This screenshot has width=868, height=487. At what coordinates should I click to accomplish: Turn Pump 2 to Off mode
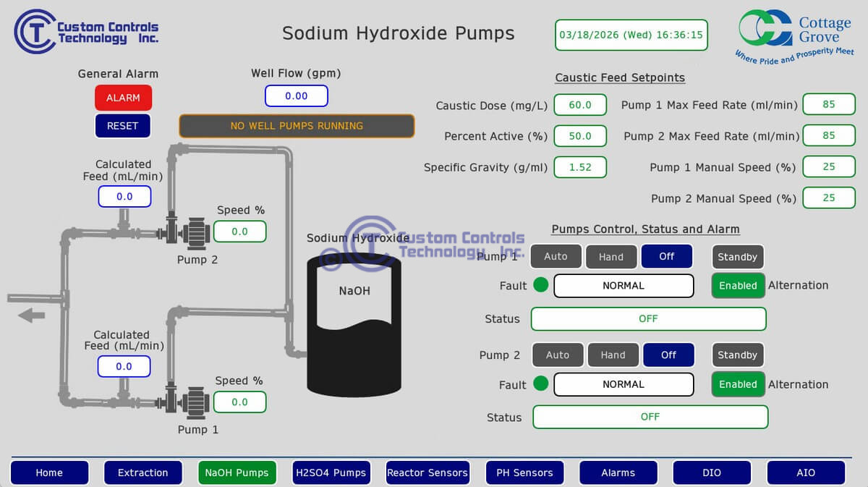(x=668, y=355)
